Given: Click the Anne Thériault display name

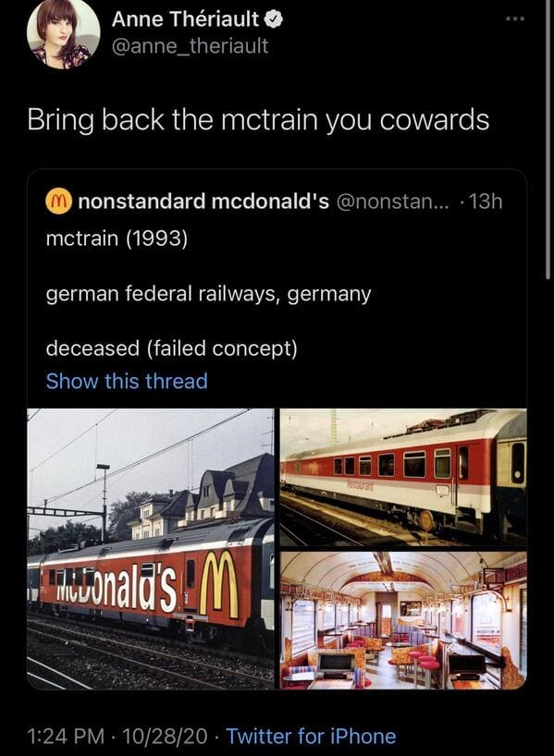Looking at the screenshot, I should click(x=186, y=19).
